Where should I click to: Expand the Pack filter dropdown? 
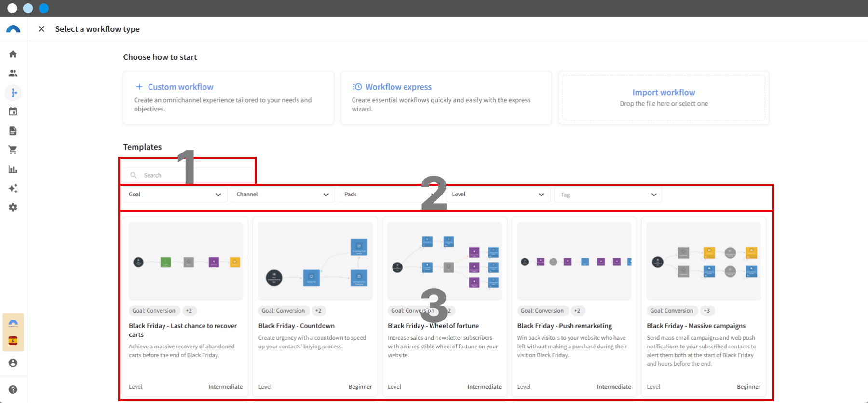[391, 195]
